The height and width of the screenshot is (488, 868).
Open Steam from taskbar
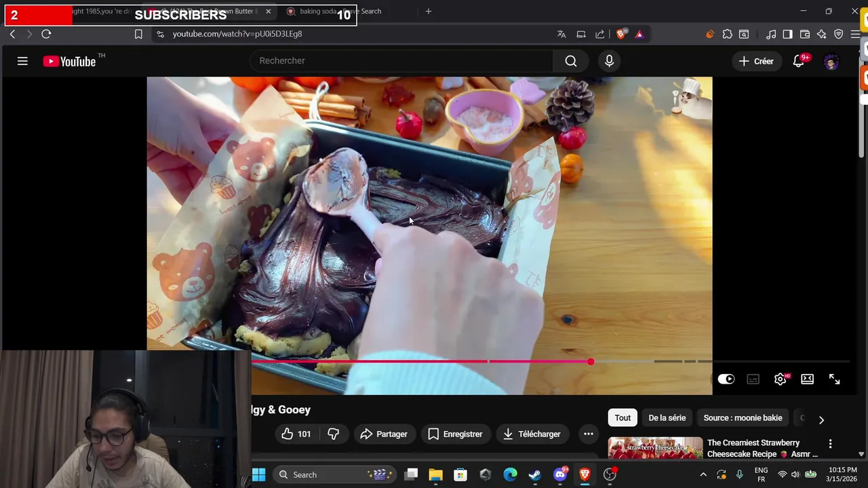click(535, 474)
